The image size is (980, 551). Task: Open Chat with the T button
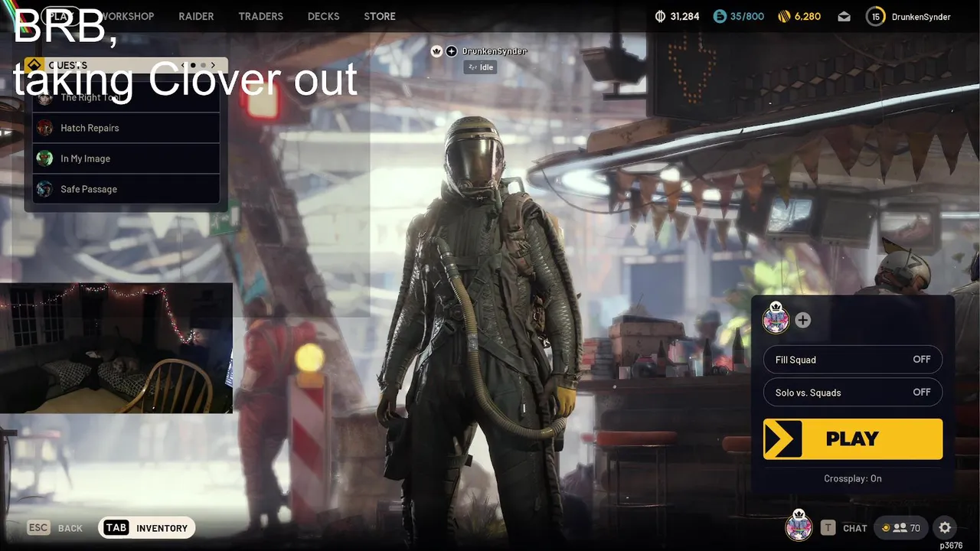[844, 528]
